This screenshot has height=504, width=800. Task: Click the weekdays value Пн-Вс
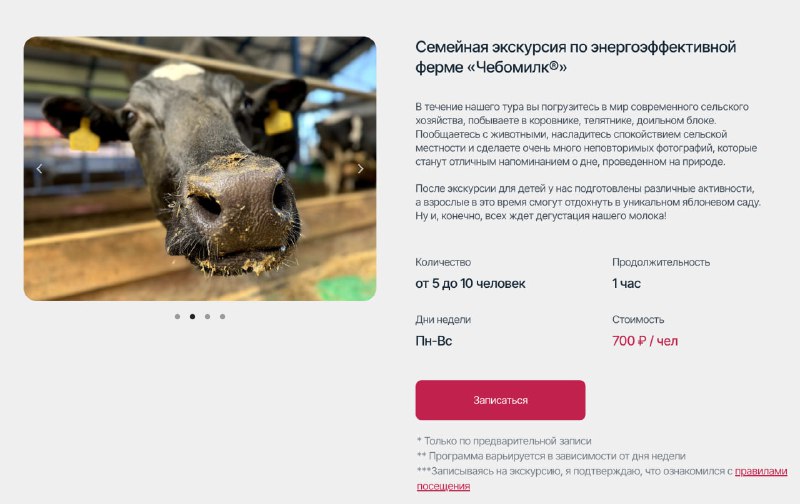(434, 341)
